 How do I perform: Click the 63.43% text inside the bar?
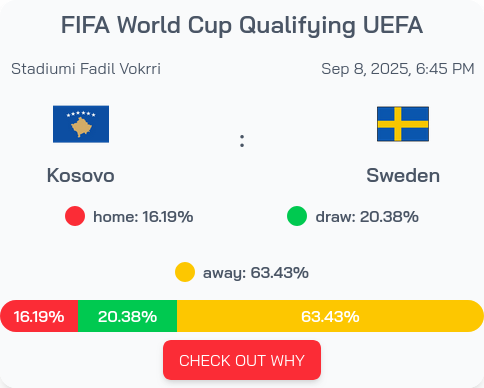click(x=330, y=316)
